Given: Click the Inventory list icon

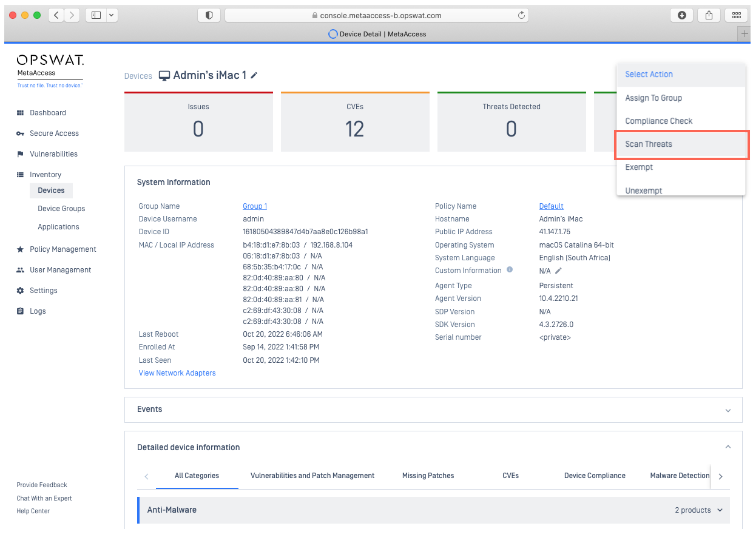Looking at the screenshot, I should tap(20, 175).
